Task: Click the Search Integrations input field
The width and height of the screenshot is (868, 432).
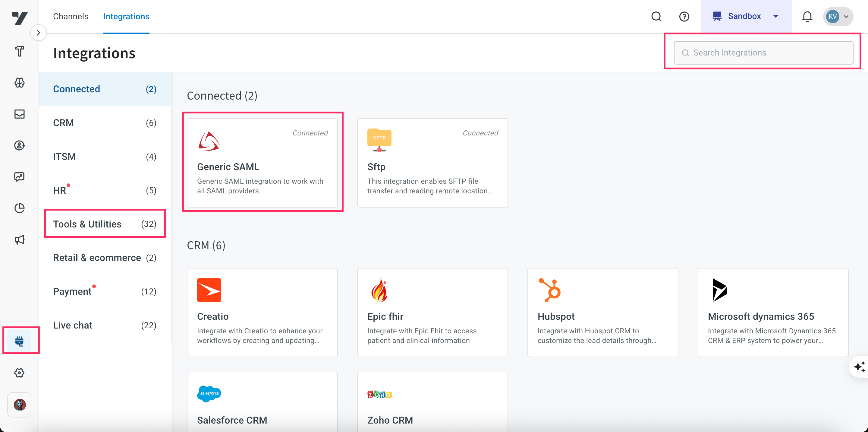Action: pyautogui.click(x=763, y=52)
